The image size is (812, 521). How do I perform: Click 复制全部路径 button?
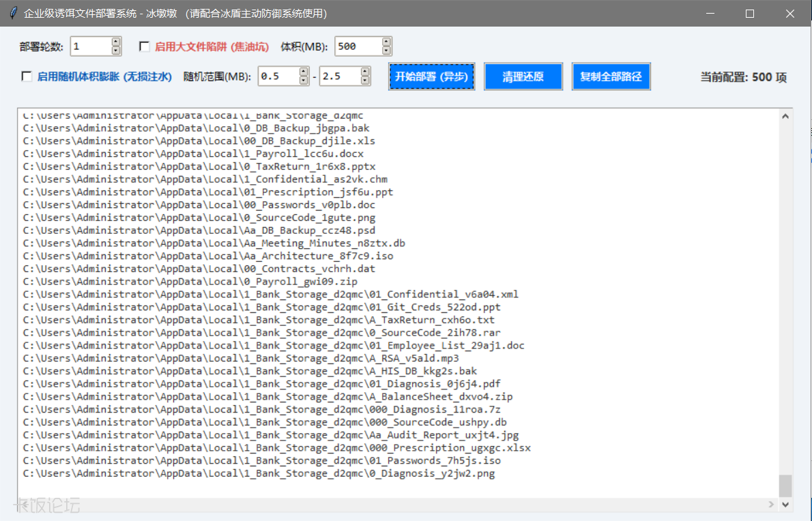click(611, 76)
